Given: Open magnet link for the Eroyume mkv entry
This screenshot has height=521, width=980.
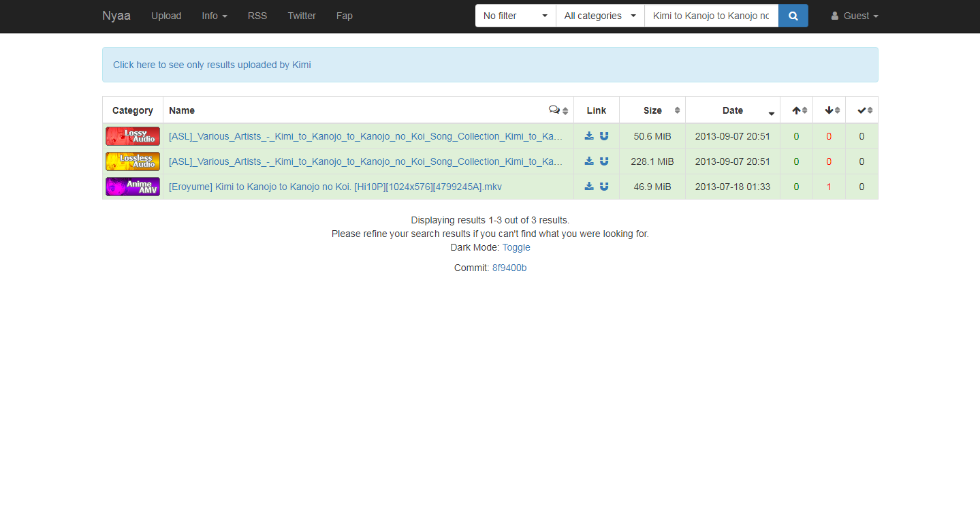Looking at the screenshot, I should point(604,187).
